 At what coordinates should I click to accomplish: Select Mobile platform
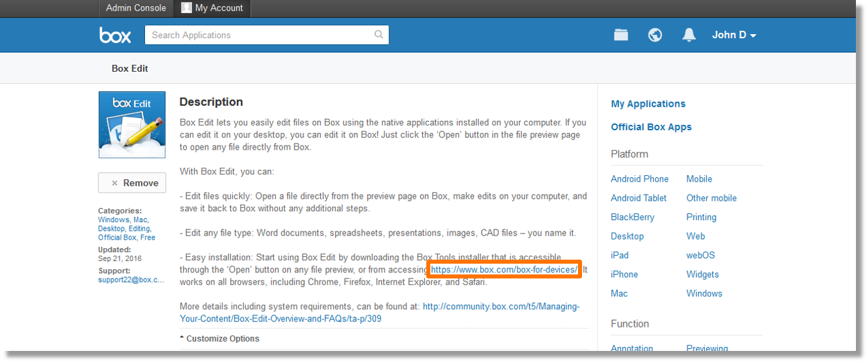(699, 179)
